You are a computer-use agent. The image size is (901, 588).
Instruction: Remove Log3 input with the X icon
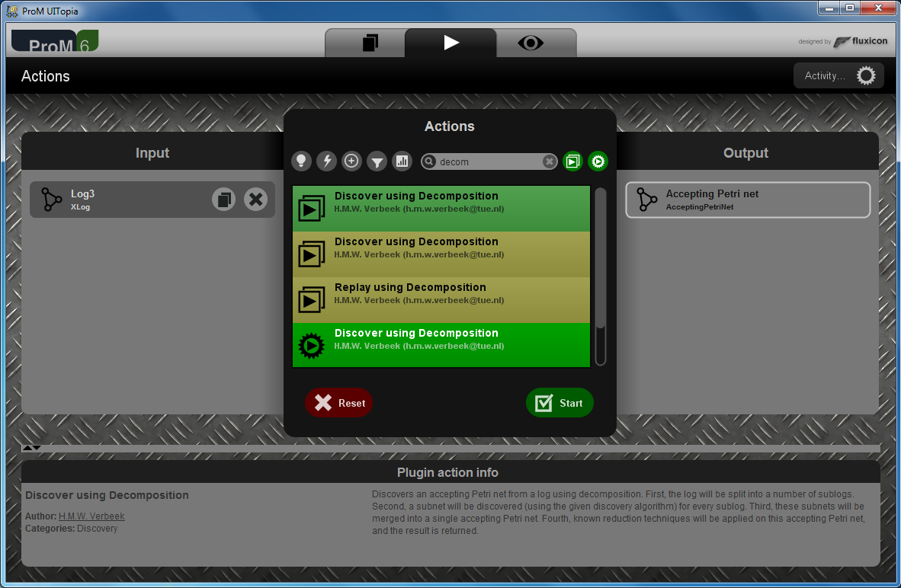pos(255,200)
